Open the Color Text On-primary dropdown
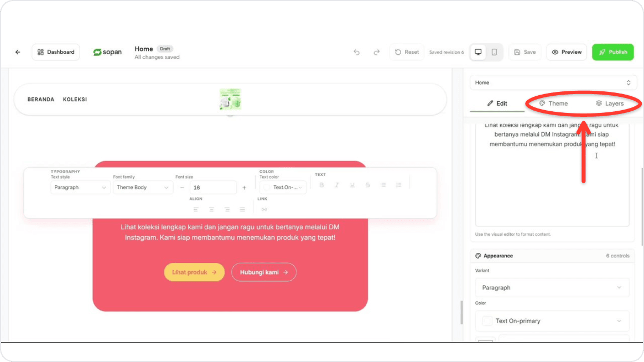Image resolution: width=644 pixels, height=362 pixels. click(x=552, y=321)
